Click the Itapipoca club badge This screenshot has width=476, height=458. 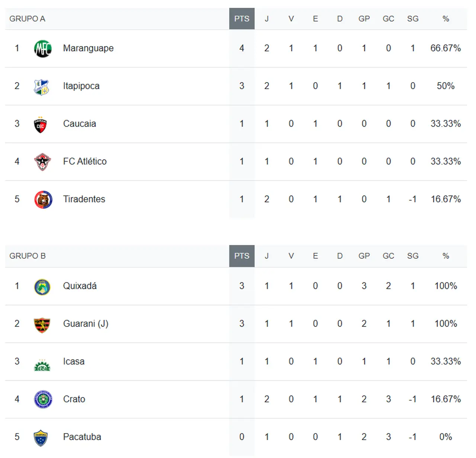tap(41, 87)
